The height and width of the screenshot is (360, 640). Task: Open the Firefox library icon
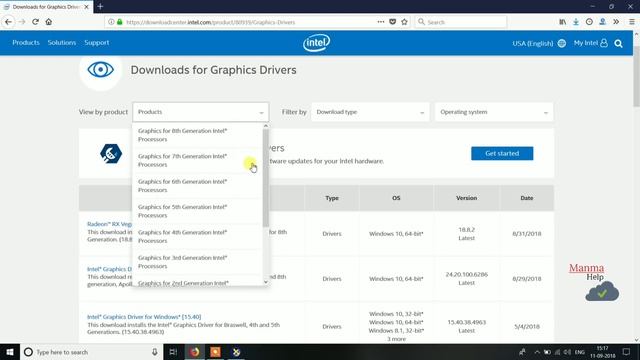click(562, 22)
